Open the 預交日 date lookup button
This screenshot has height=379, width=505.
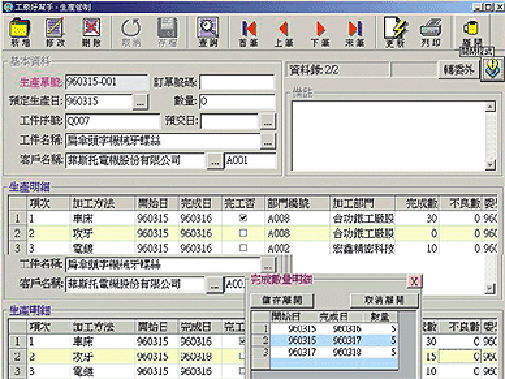[267, 121]
